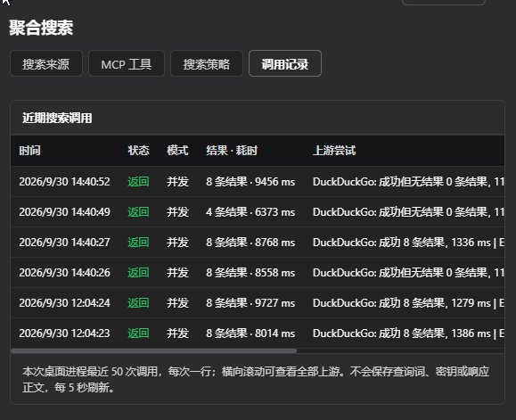Click the 上游尝试 column header
This screenshot has width=516, height=420.
click(334, 151)
